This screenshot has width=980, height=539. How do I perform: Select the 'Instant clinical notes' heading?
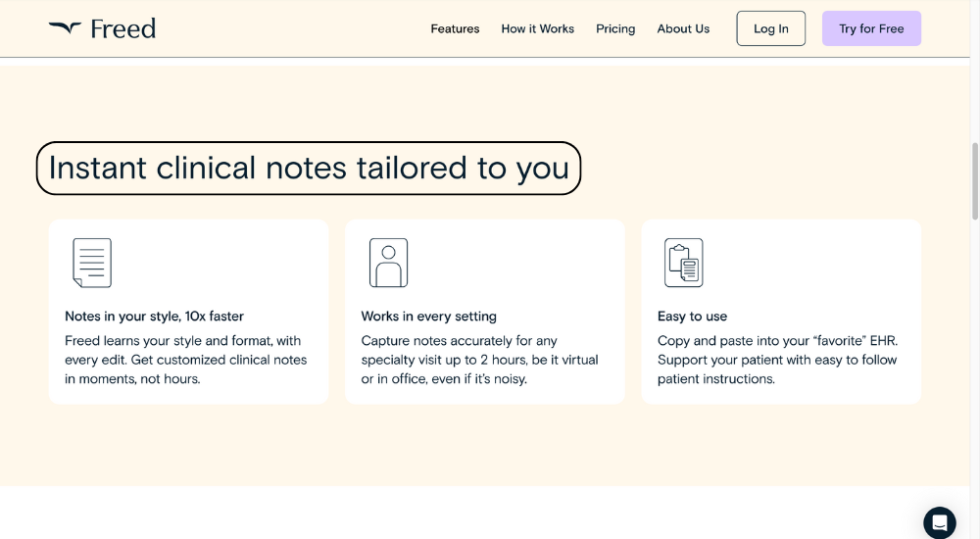(308, 168)
